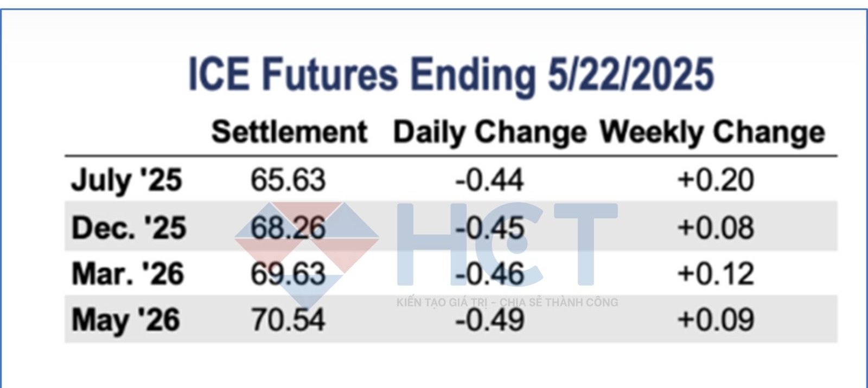Click the Dec. '25 row label
This screenshot has height=388, width=868.
[x=129, y=228]
